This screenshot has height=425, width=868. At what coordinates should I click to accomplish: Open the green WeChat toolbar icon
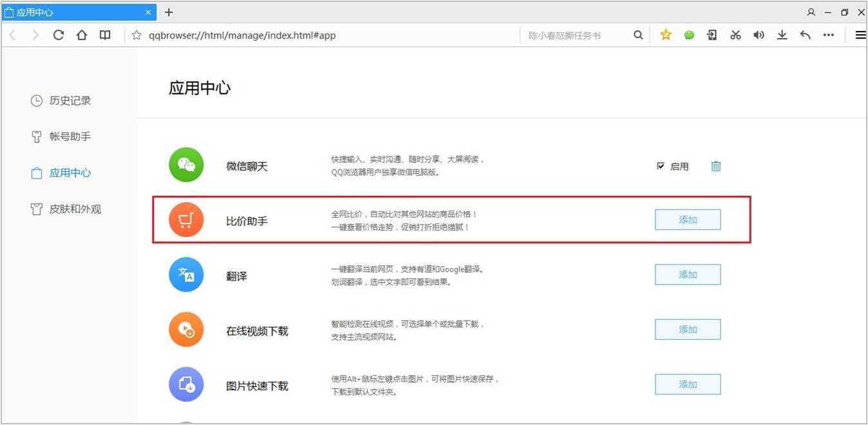[689, 35]
